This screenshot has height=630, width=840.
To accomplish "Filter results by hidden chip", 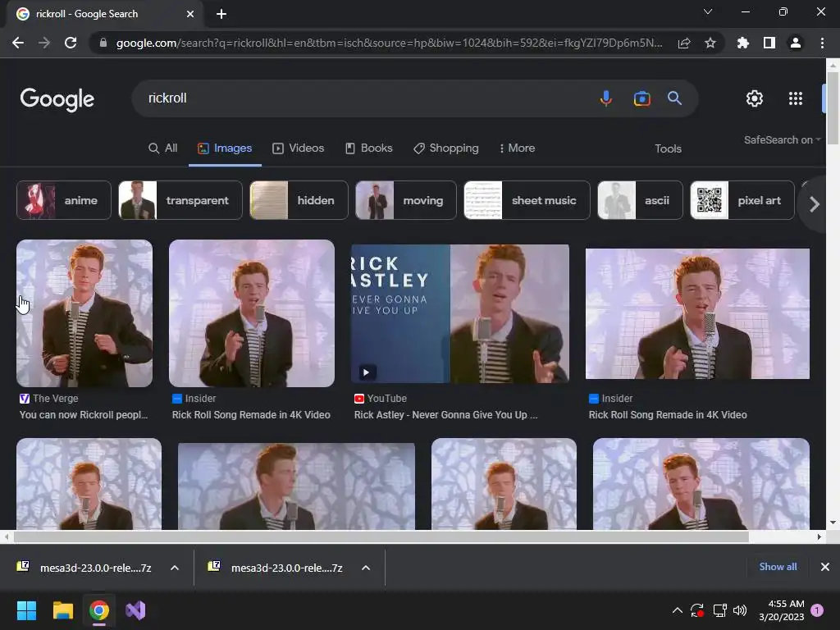I will point(299,200).
